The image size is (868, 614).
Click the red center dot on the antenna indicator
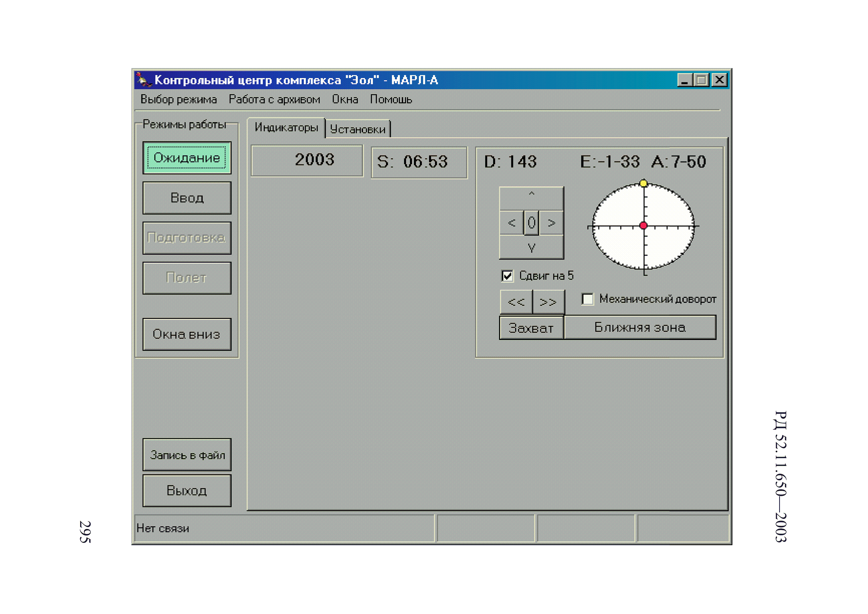(643, 226)
